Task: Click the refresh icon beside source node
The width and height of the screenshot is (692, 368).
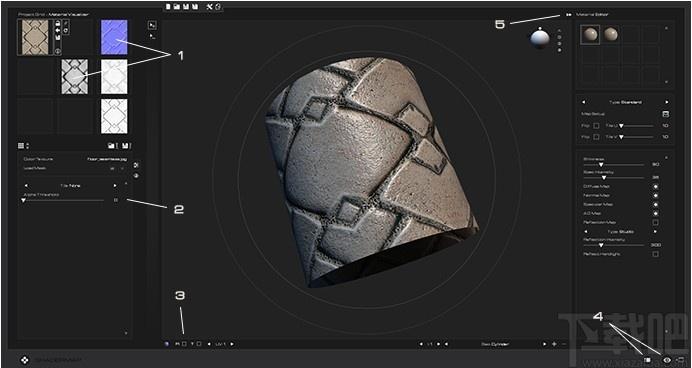Action: [x=66, y=30]
